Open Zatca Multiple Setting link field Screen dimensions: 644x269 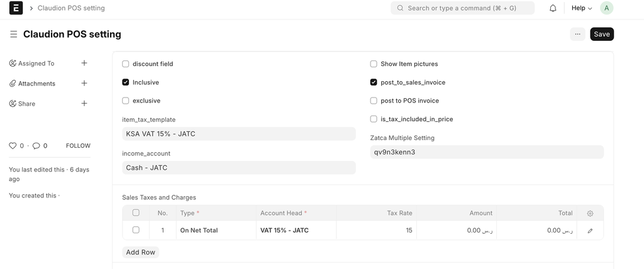pyautogui.click(x=487, y=152)
